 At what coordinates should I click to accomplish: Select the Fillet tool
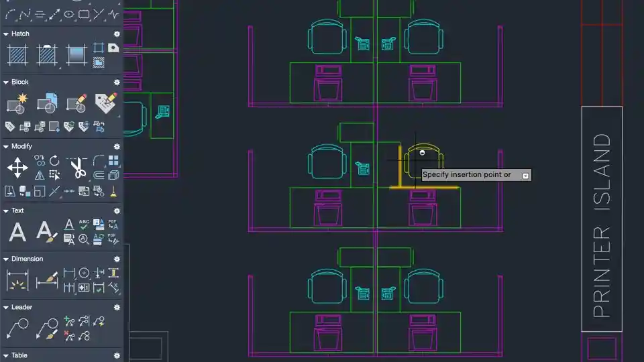click(99, 160)
